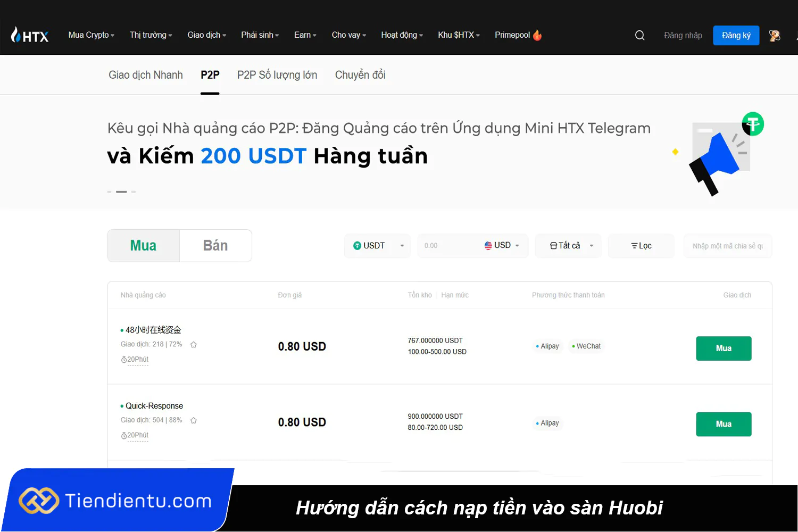Select the first banner carousel dot
Screen dimensions: 798x532
pos(109,192)
